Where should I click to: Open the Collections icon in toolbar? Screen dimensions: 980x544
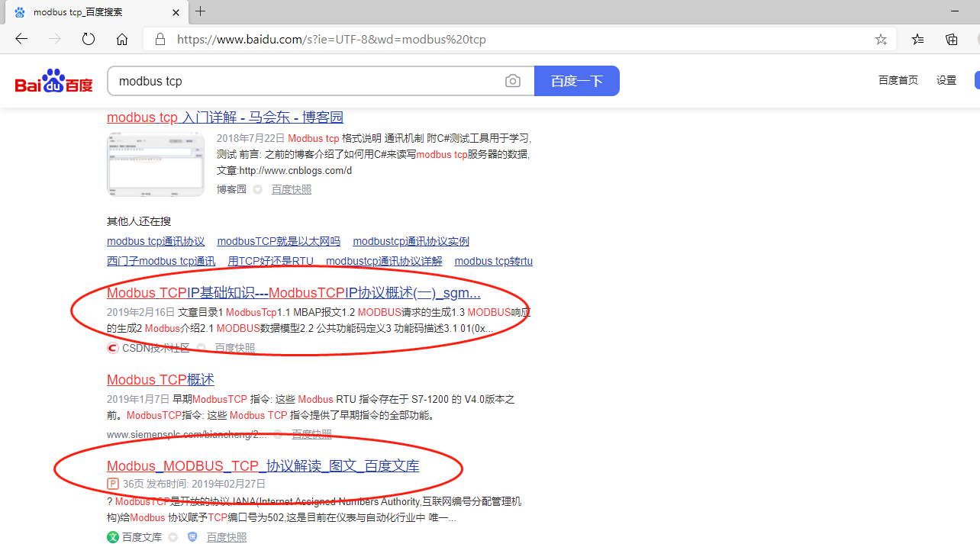point(951,39)
